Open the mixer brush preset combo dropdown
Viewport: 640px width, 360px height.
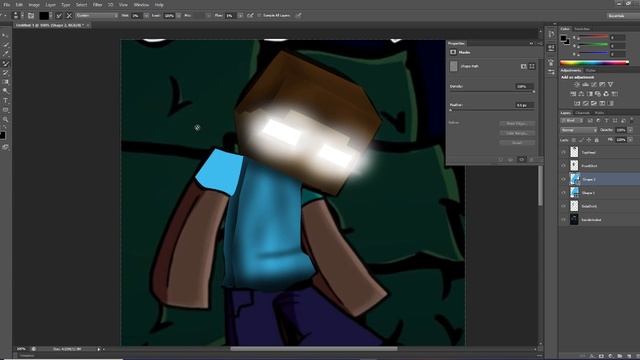click(97, 16)
